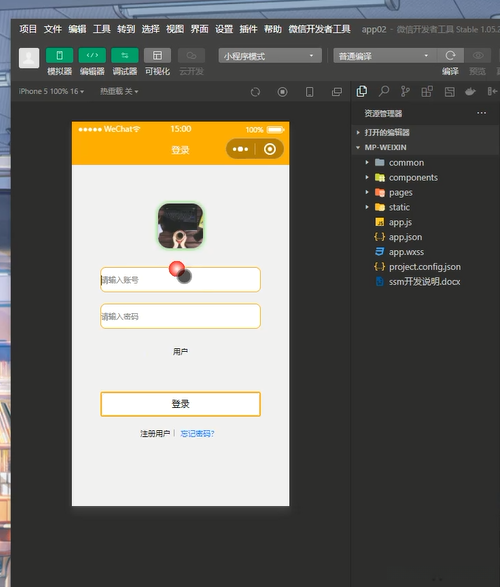Image resolution: width=500 pixels, height=587 pixels.
Task: Click the user avatar in toolbar
Action: (29, 58)
